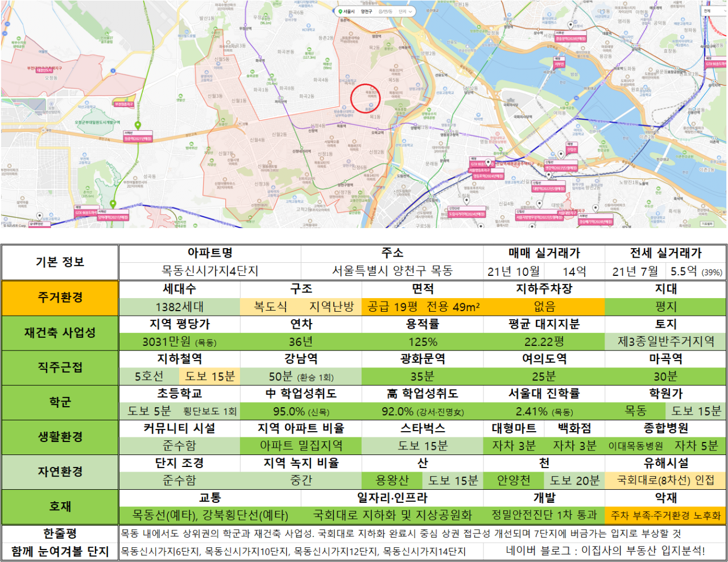Image resolution: width=728 pixels, height=562 pixels.
Task: Click the 목동신시가지4단지 apartment name cell
Action: [210, 271]
